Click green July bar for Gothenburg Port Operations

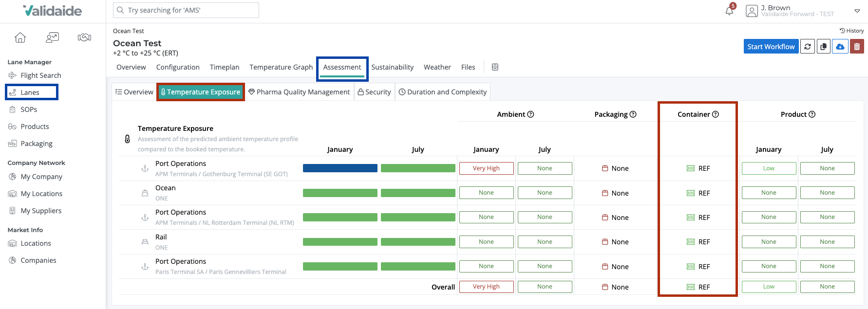coord(418,168)
